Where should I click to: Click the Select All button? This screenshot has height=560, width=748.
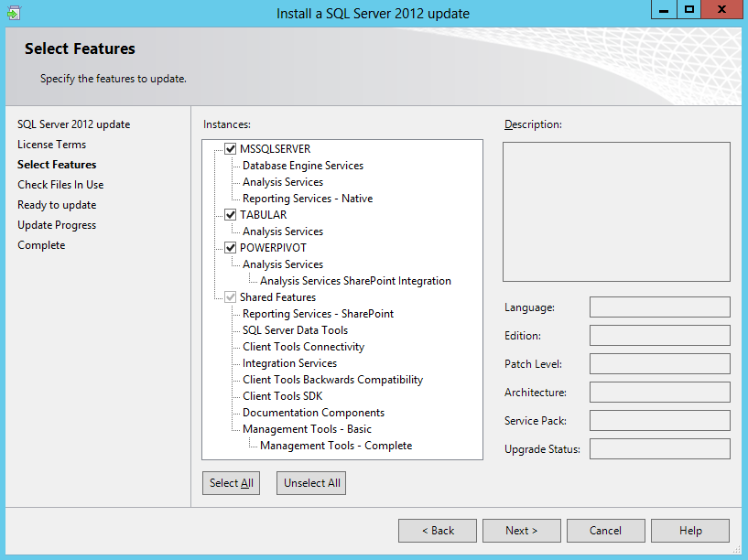(232, 483)
